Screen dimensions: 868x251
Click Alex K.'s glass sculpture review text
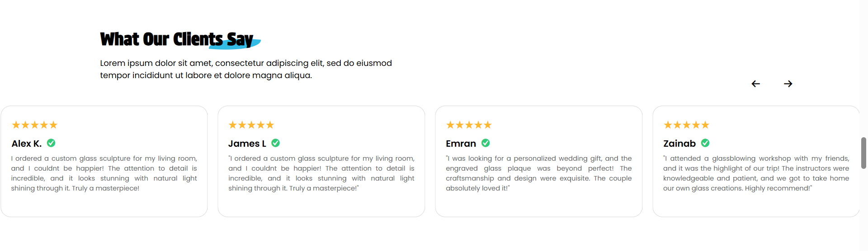(104, 173)
